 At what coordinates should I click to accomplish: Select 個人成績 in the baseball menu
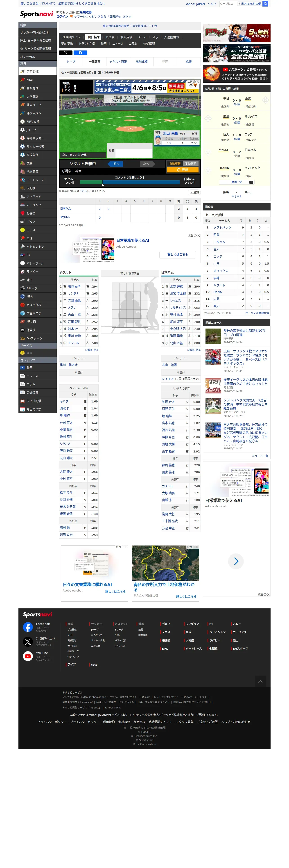126,37
